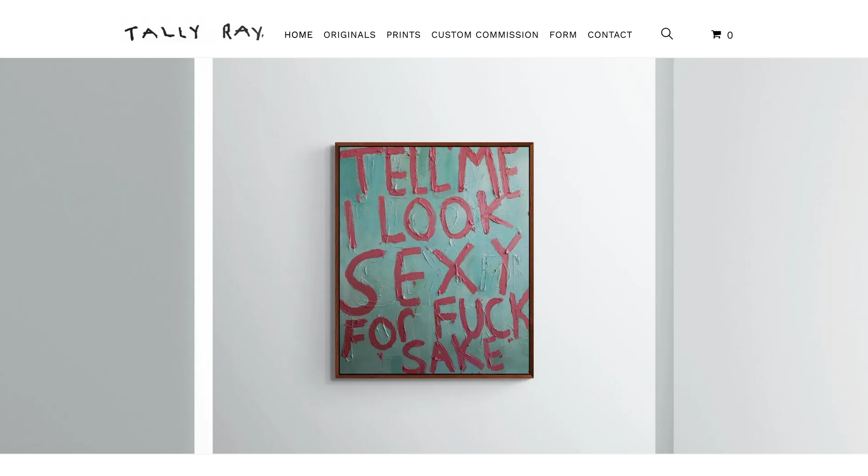Click the dark gray wall panel at left
Screen dimensions: 868x476
pyautogui.click(x=97, y=256)
